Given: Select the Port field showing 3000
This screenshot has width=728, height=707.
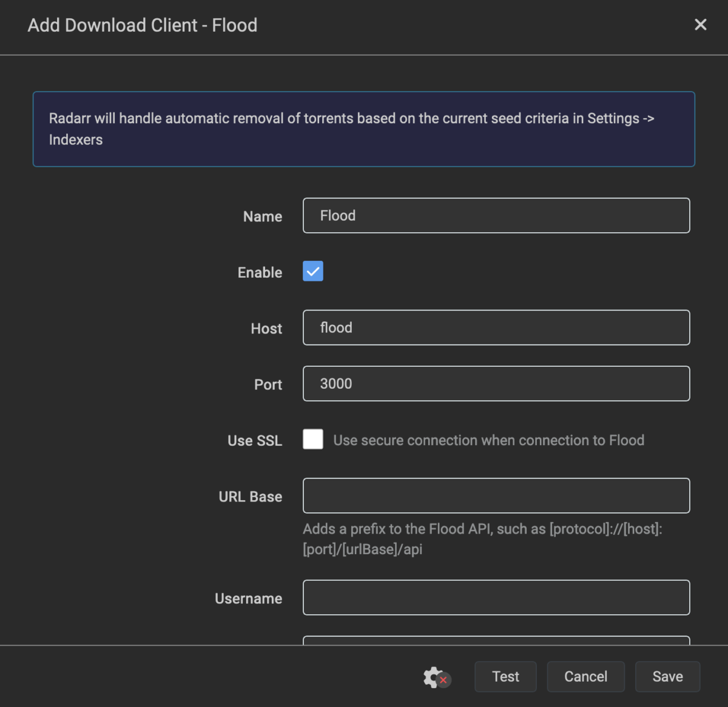Looking at the screenshot, I should coord(496,384).
